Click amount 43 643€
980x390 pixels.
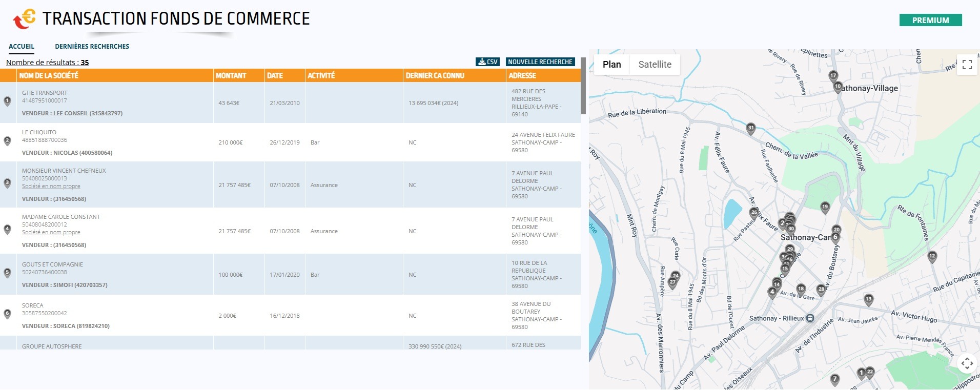(x=229, y=103)
